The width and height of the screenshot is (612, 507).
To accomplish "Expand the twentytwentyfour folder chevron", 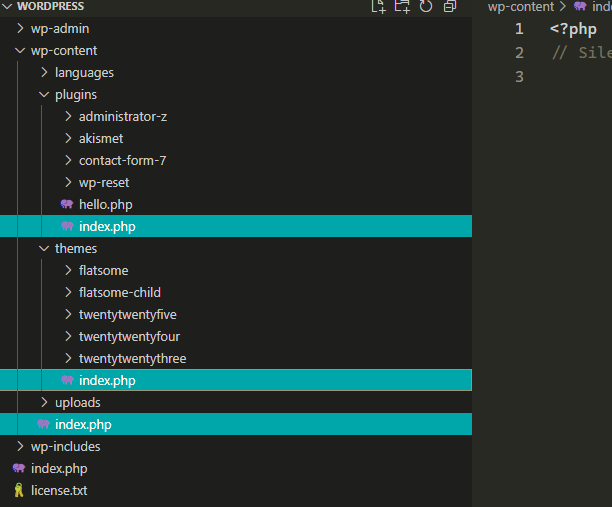I will [x=68, y=336].
